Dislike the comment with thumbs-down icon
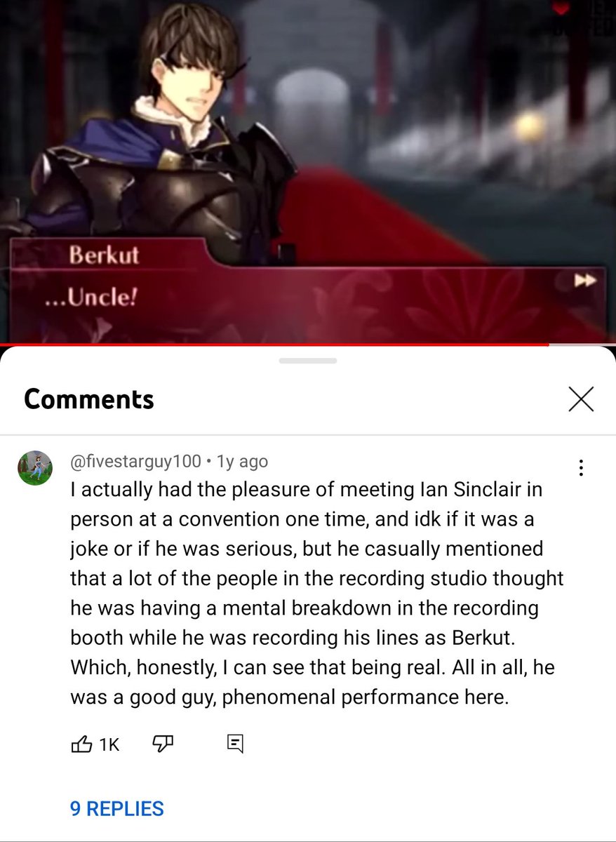Image resolution: width=616 pixels, height=842 pixels. click(163, 744)
